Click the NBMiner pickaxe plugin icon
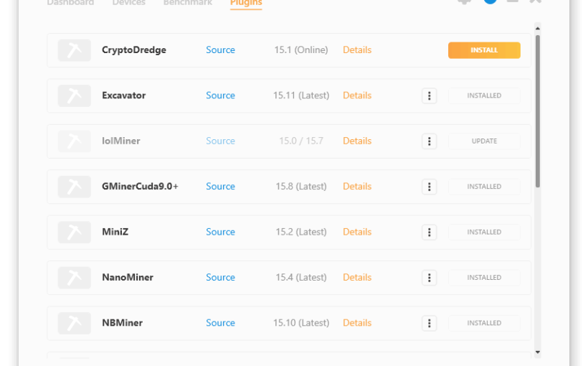Viewport: 588px width, 366px height. pyautogui.click(x=74, y=323)
